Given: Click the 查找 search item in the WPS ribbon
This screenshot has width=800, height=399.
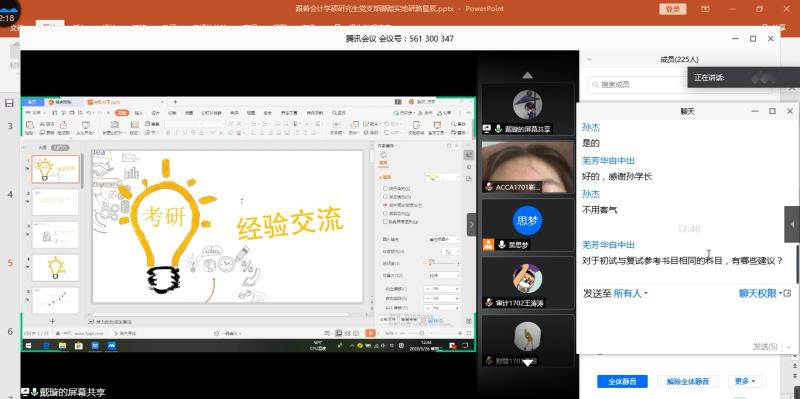Looking at the screenshot, I should point(339,113).
